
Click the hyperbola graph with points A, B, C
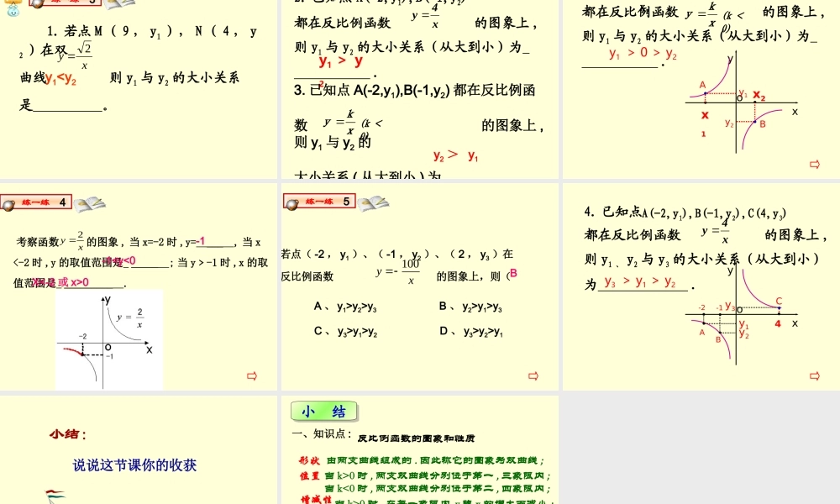(x=742, y=315)
